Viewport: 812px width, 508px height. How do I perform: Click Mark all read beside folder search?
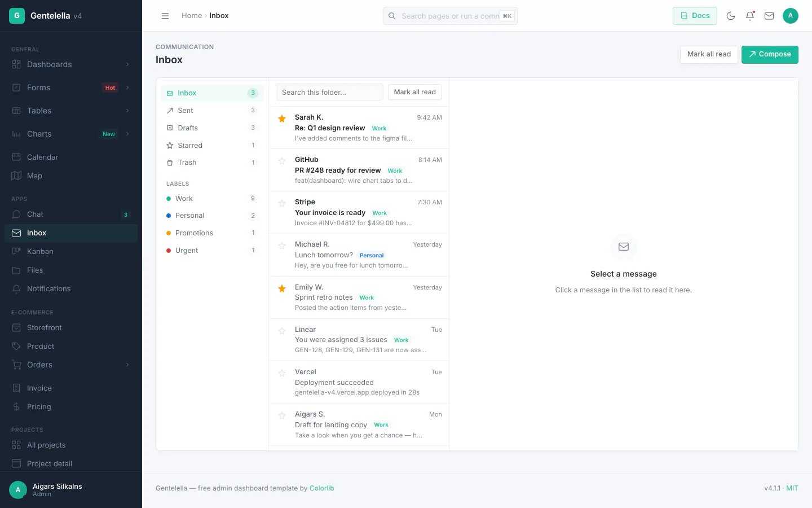415,92
